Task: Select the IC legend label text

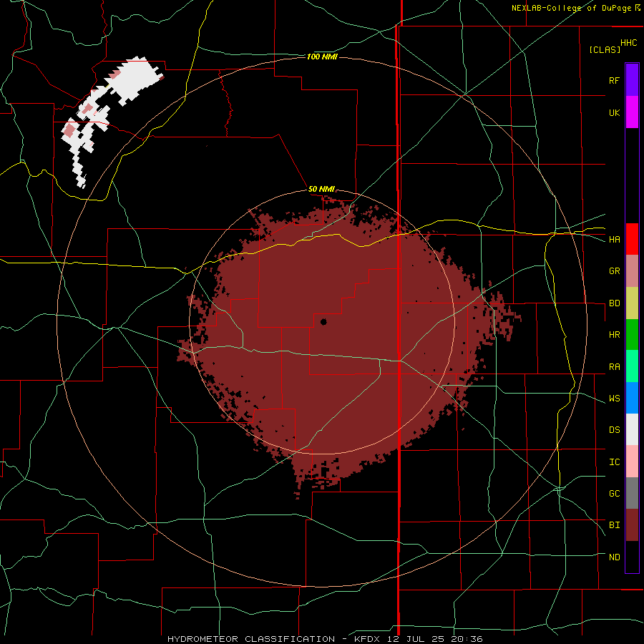Action: (x=614, y=462)
